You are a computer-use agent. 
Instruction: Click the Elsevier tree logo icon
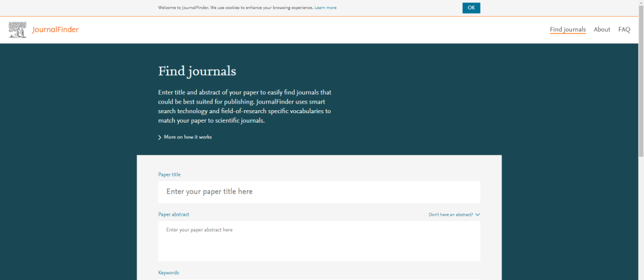point(17,30)
